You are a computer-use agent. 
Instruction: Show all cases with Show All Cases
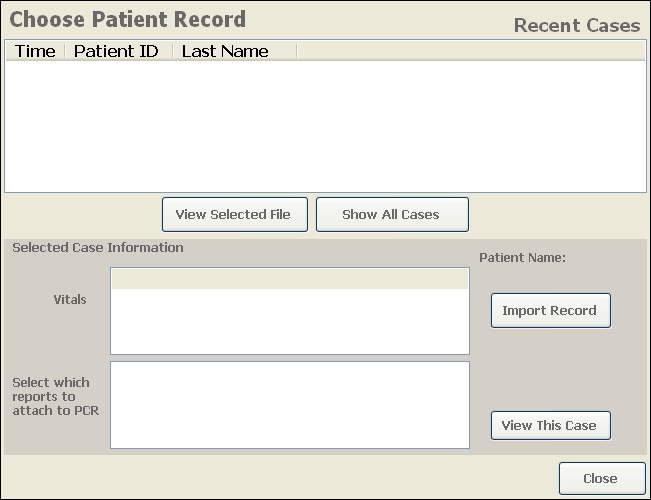pos(392,215)
